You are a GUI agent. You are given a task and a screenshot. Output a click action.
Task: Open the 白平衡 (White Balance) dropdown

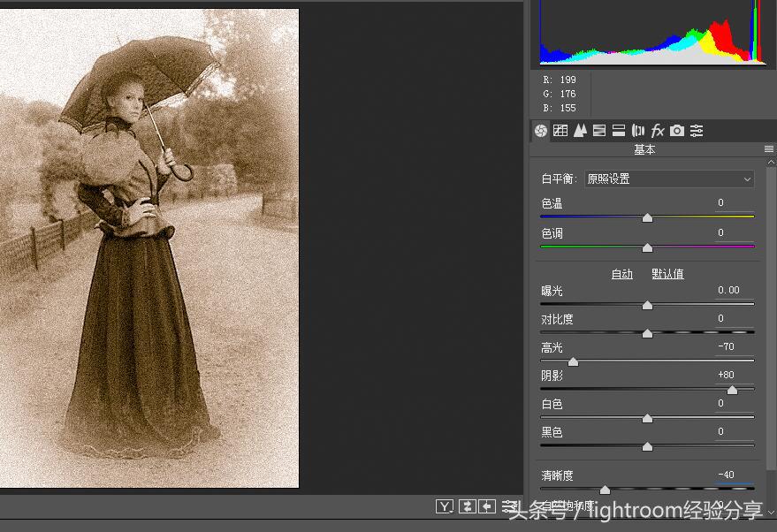tap(669, 178)
